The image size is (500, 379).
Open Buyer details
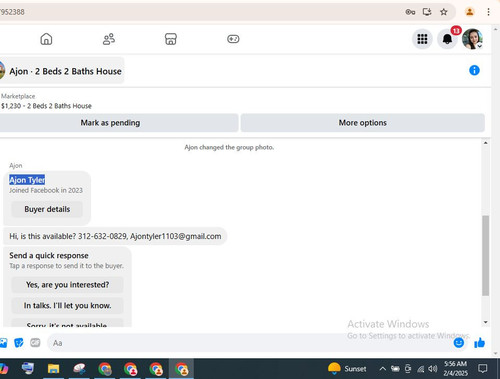(47, 209)
